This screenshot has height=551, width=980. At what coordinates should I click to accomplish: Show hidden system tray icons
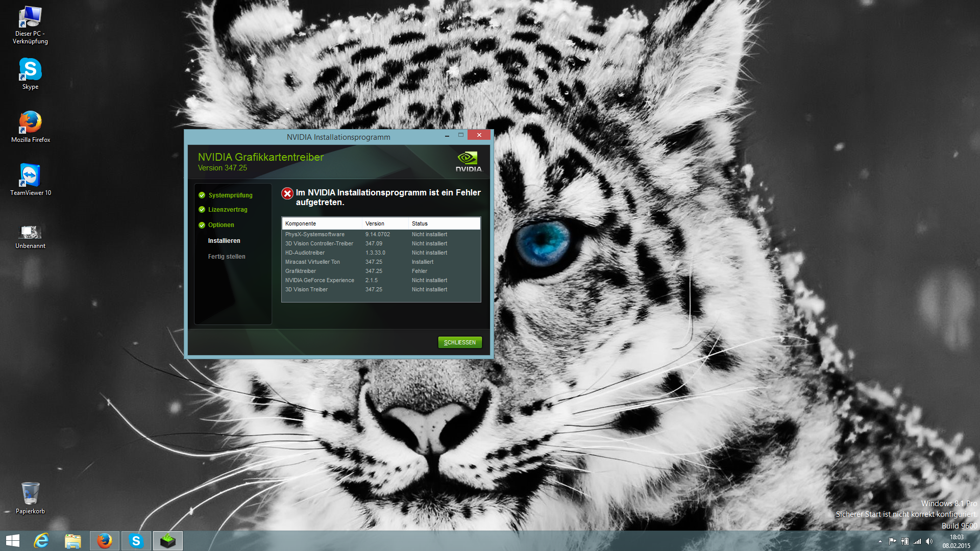click(880, 541)
